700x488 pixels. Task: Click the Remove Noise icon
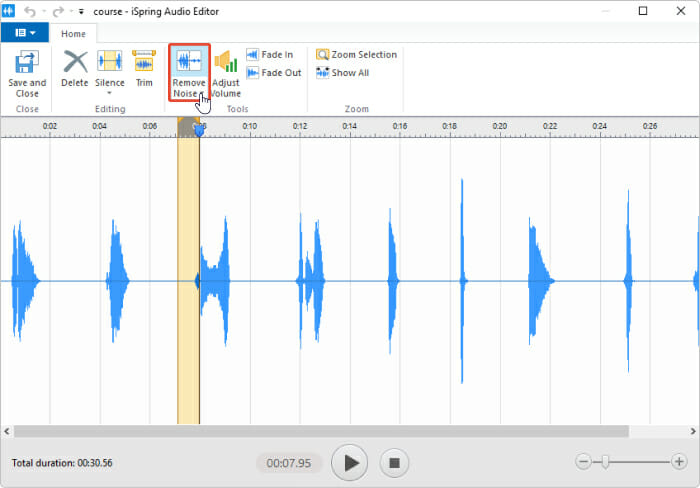[189, 61]
